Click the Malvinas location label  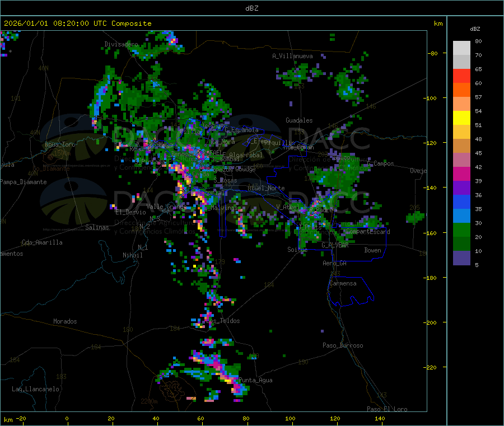pos(224,208)
